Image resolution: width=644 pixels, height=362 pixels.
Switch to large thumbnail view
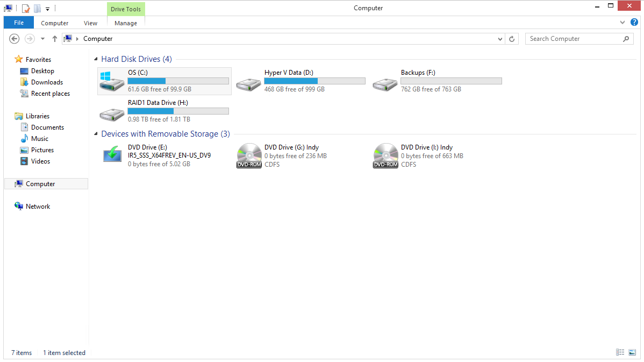coord(632,352)
